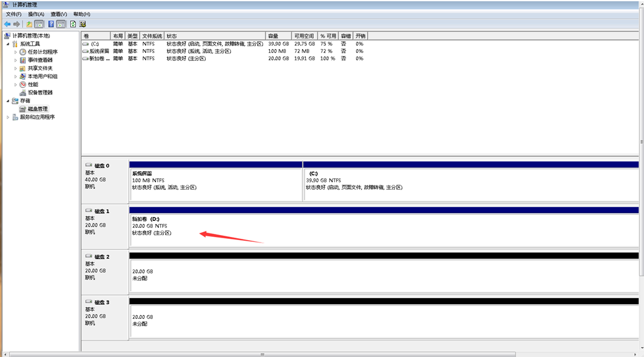
Task: Sort by the 容量 column header
Action: [x=278, y=36]
